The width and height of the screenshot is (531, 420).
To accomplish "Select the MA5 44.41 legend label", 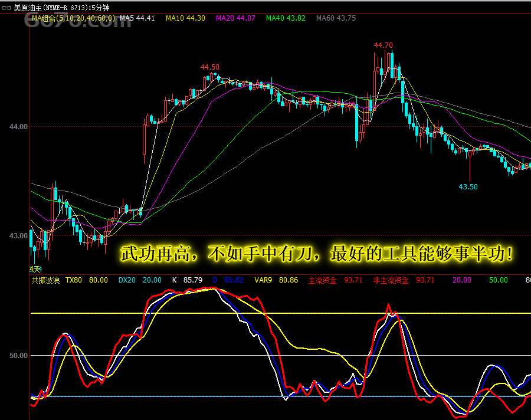I will click(x=137, y=18).
